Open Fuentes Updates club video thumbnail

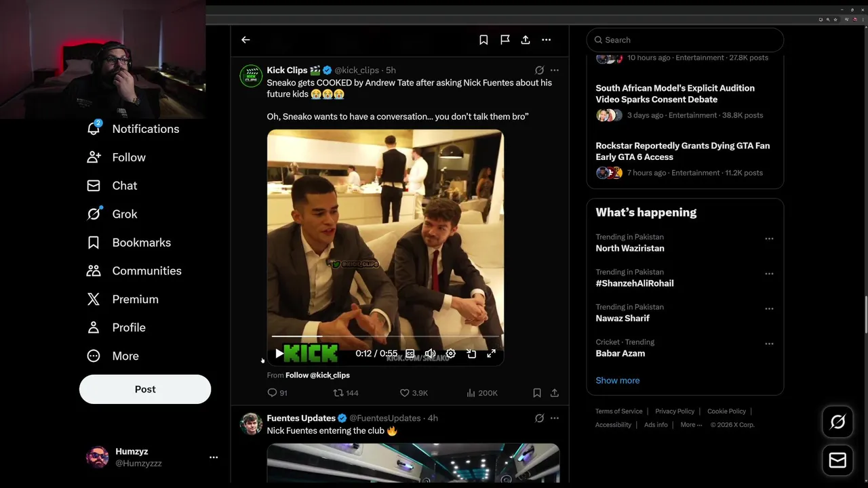click(x=413, y=463)
